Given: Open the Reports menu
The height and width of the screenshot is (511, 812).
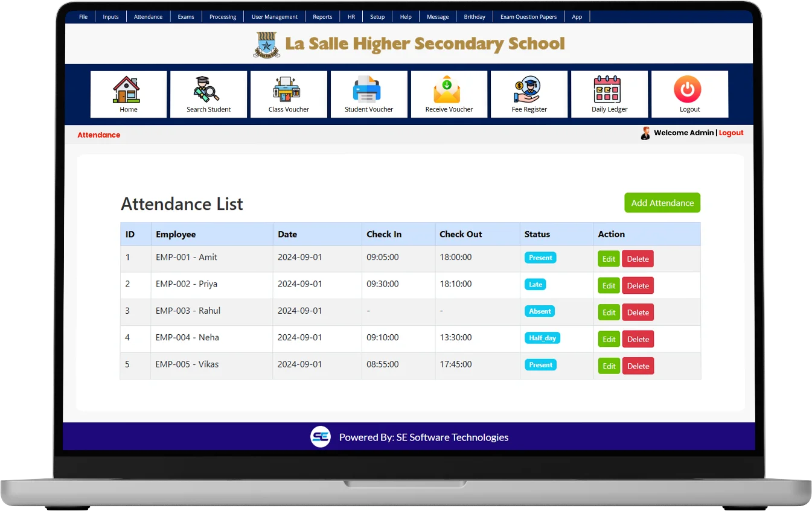Looking at the screenshot, I should (322, 17).
